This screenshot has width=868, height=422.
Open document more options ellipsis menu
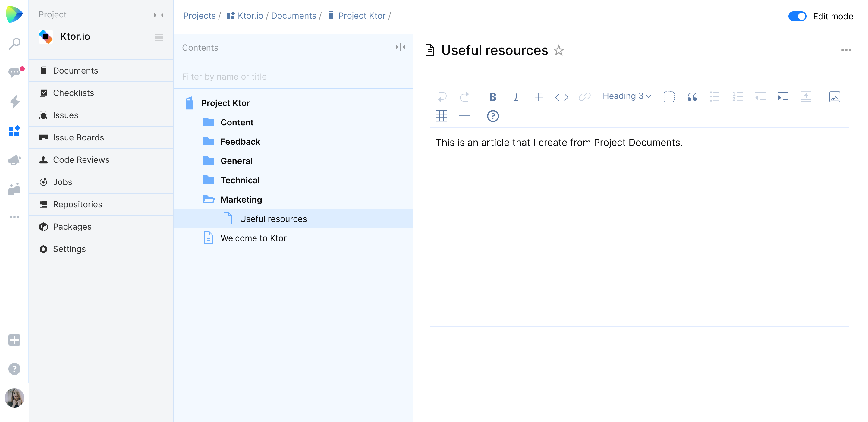pos(846,50)
